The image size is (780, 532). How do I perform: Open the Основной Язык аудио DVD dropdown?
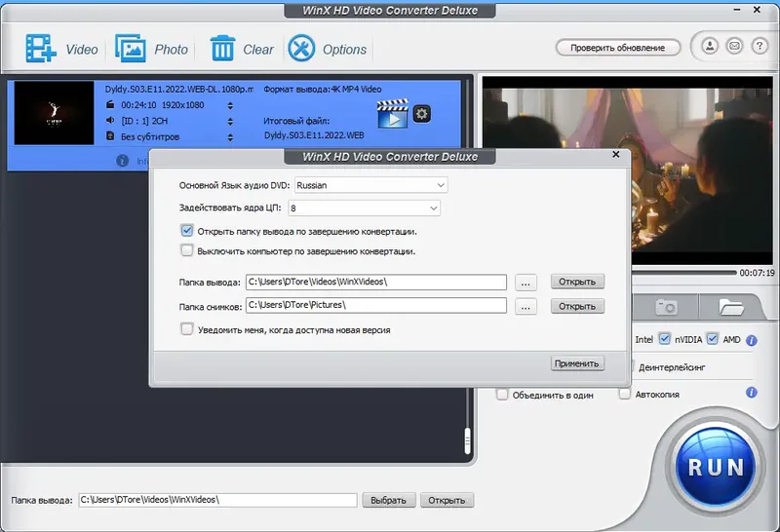pos(371,185)
